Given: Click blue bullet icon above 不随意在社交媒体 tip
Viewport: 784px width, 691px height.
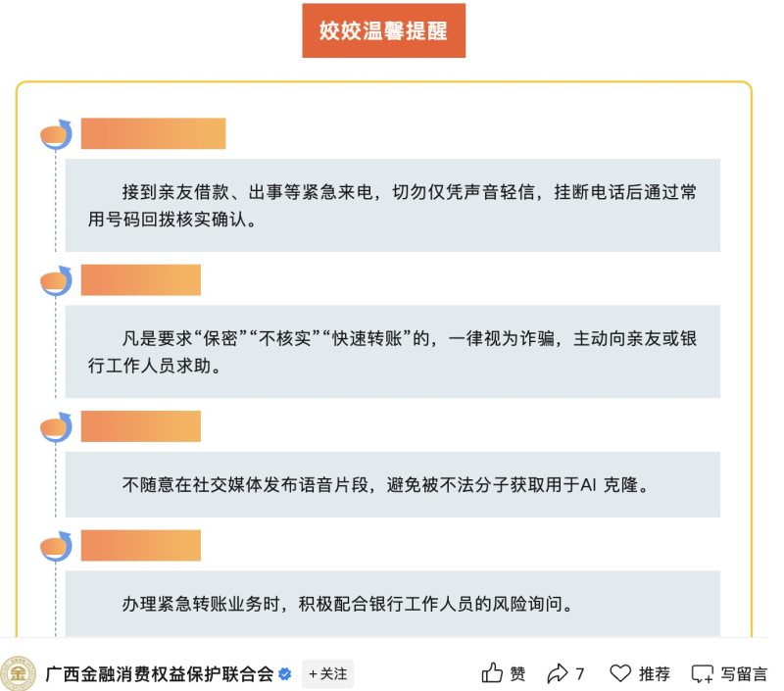Looking at the screenshot, I should point(57,427).
